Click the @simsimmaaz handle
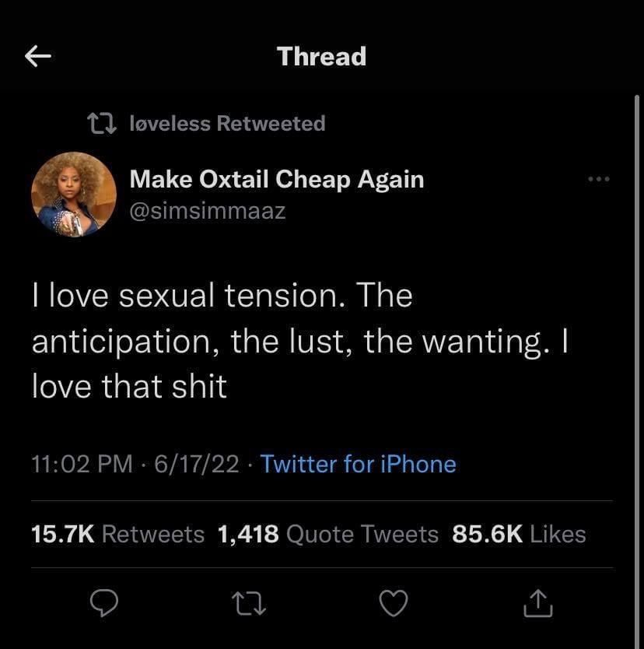 tap(207, 211)
